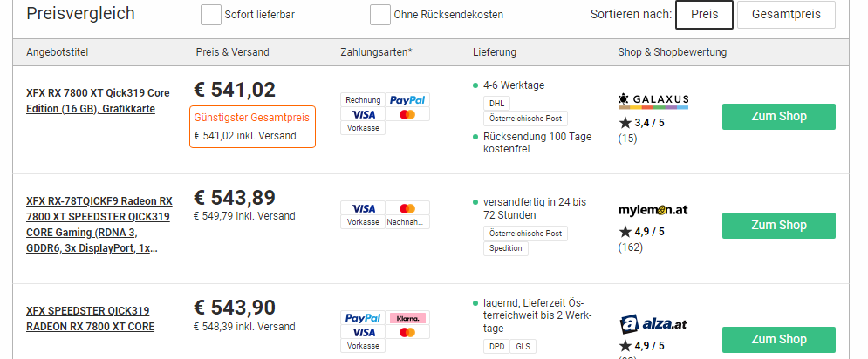Open Galaxus shop logo
This screenshot has height=359, width=868.
pos(653,100)
